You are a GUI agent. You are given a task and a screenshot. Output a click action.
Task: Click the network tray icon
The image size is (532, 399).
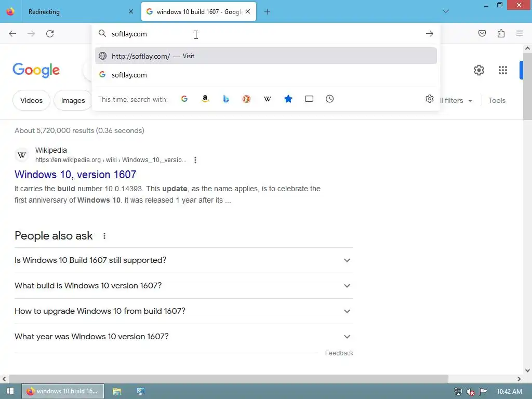(x=458, y=392)
